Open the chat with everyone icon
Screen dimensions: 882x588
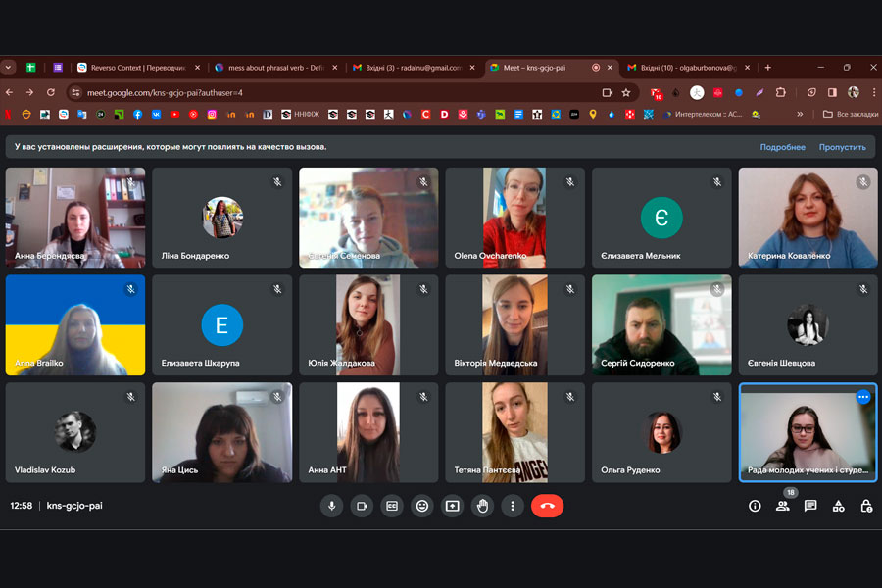point(810,506)
